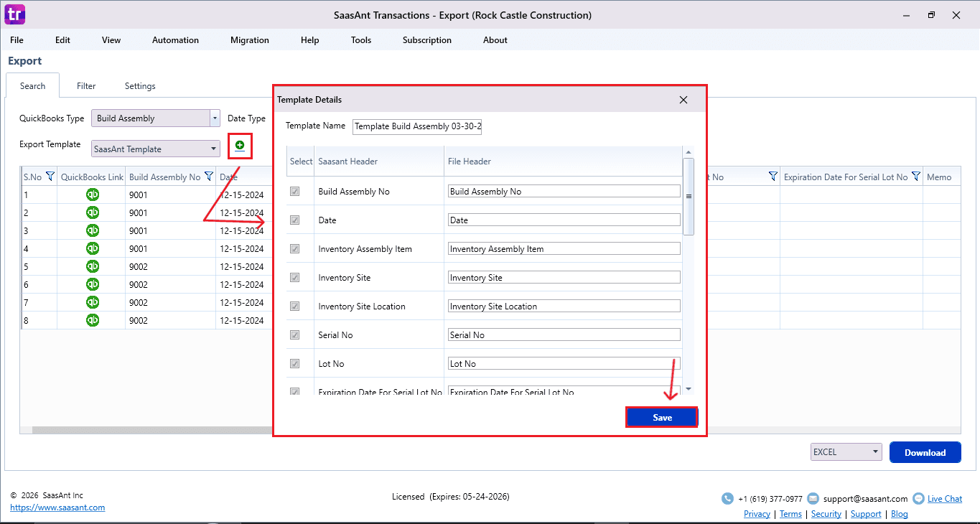Viewport: 980px width, 524px height.
Task: Click the blue Download button
Action: click(x=925, y=452)
